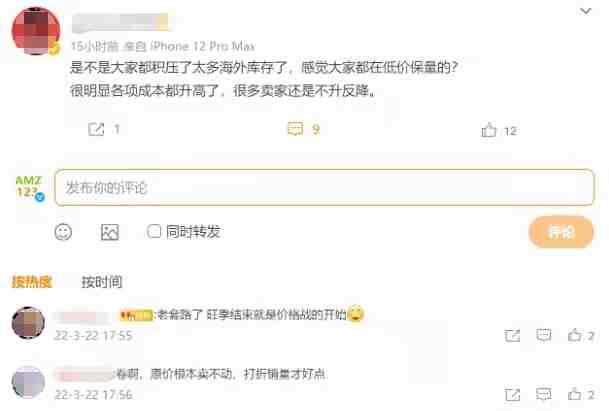The image size is (609, 411).
Task: Switch comment sorting to 按时间
Action: [102, 282]
